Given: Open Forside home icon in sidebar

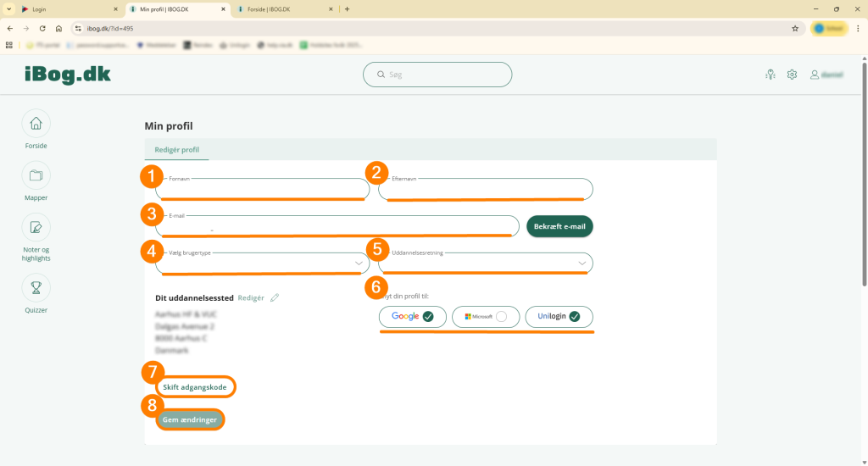Looking at the screenshot, I should coord(36,124).
